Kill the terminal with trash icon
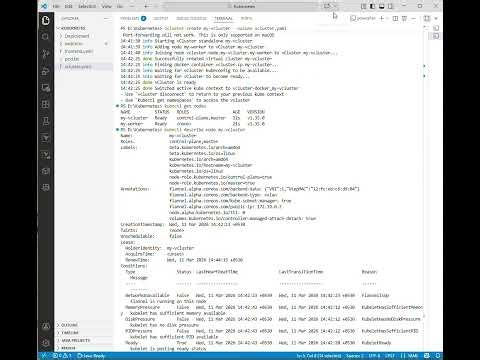This screenshot has height=360, width=480. 404,18
